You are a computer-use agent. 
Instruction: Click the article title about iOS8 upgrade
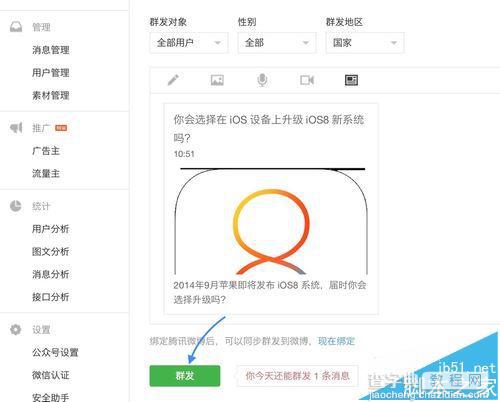point(269,128)
